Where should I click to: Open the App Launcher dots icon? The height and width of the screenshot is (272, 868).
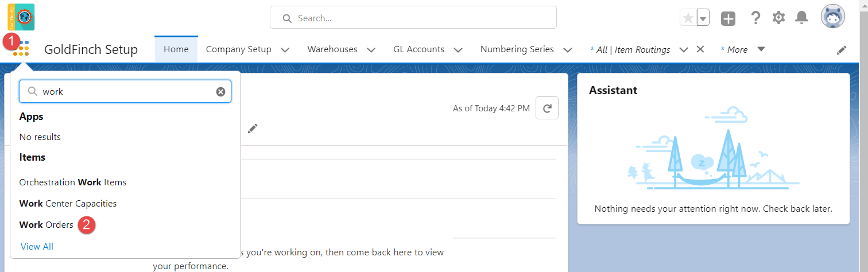[21, 49]
